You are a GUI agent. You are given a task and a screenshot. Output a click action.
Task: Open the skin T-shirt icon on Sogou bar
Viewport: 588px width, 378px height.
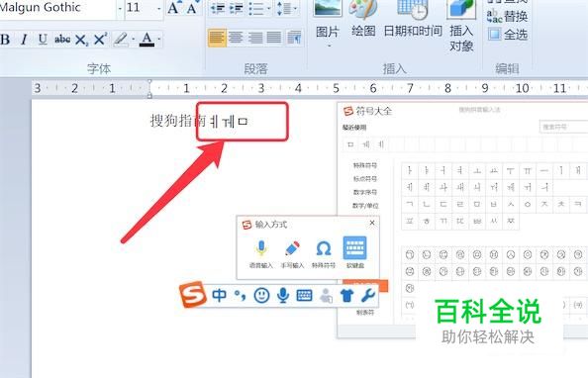click(346, 296)
